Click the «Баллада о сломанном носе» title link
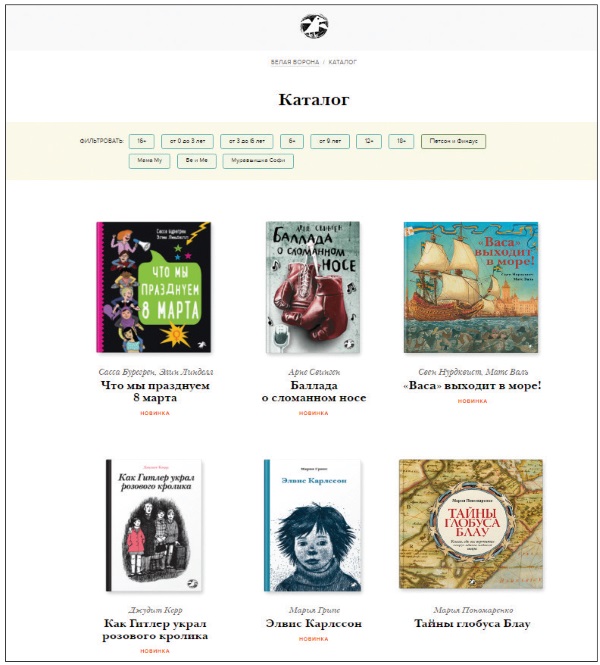Viewport: 600px width, 665px height. click(314, 391)
